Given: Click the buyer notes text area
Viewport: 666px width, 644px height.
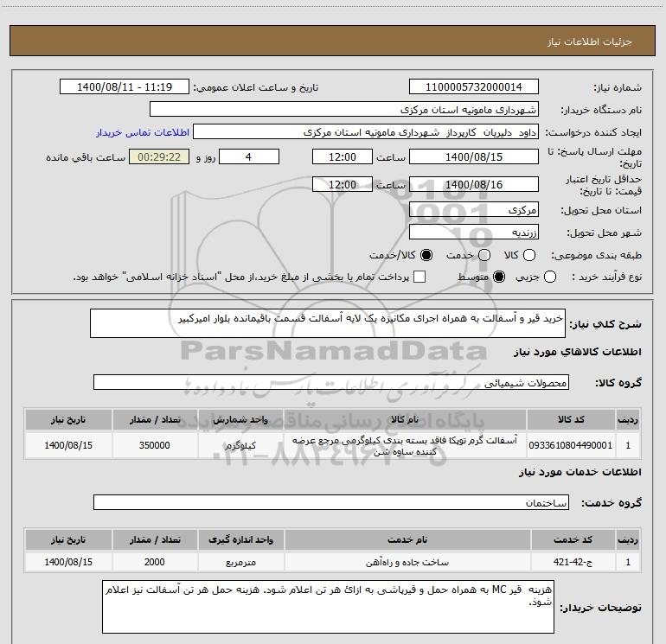Looking at the screenshot, I should 328,607.
